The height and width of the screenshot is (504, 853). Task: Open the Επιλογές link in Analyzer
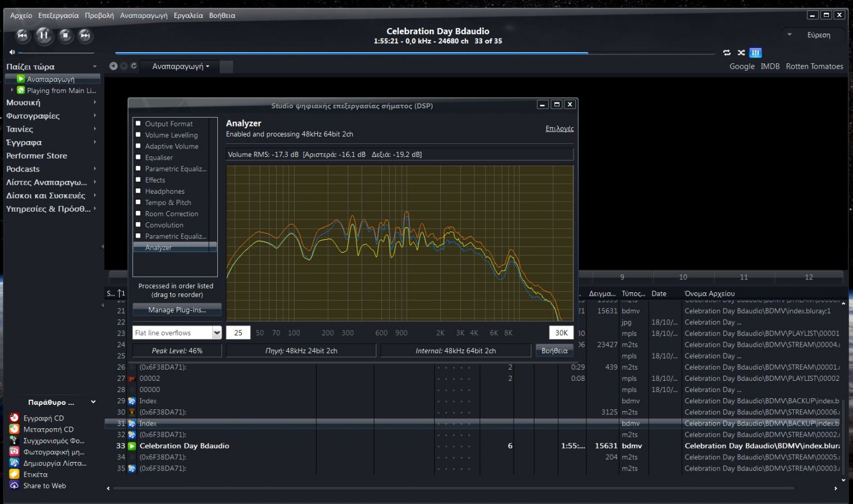point(560,129)
